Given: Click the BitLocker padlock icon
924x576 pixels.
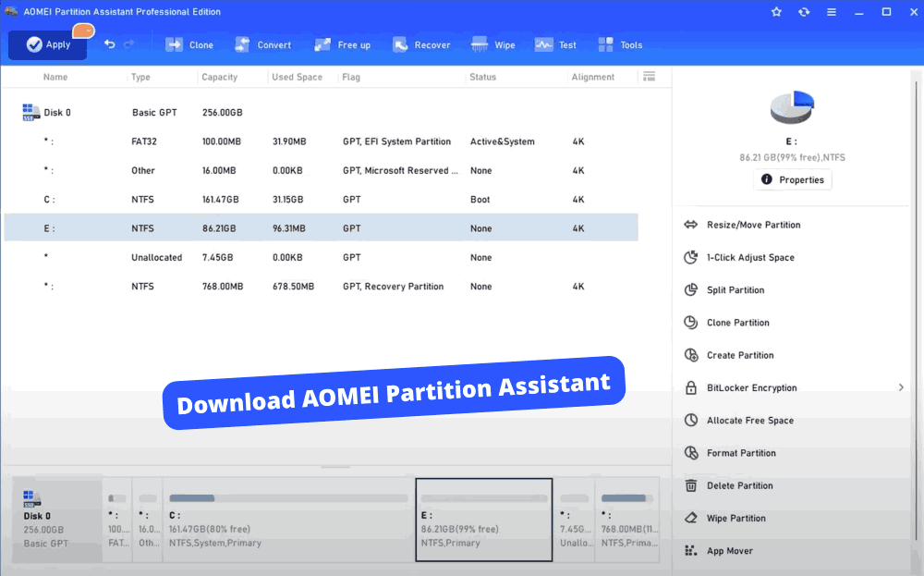Looking at the screenshot, I should [x=690, y=387].
